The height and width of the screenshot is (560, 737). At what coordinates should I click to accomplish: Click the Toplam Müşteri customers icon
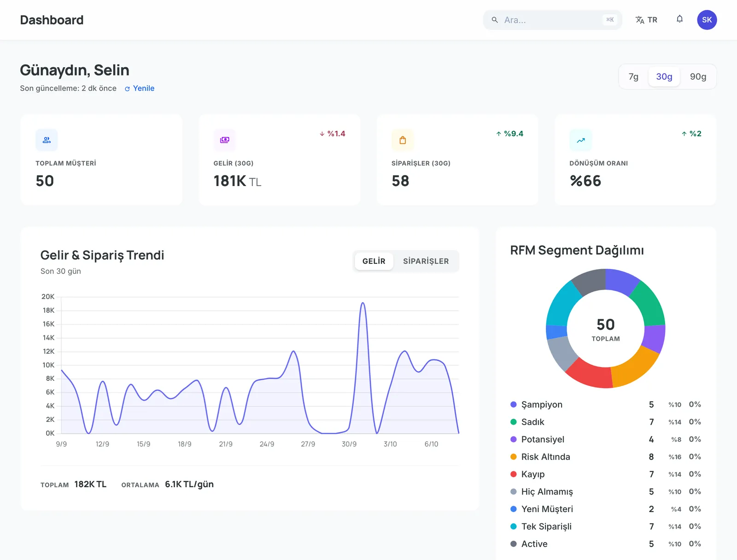[x=47, y=140]
